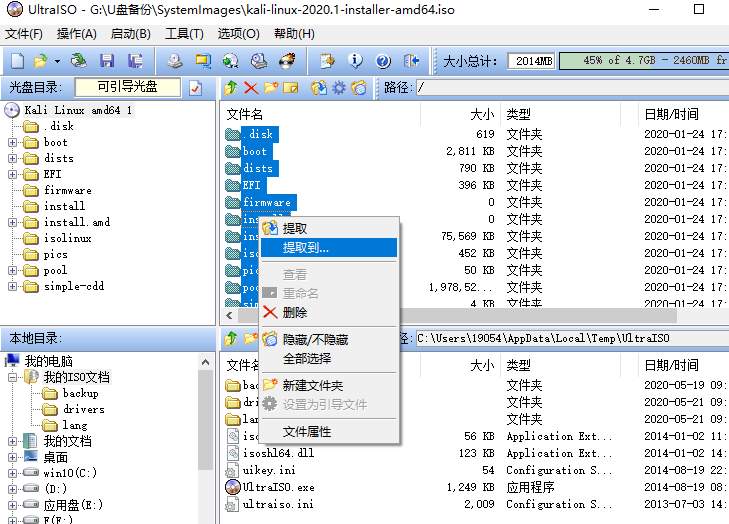This screenshot has width=729, height=524.
Task: Open the 工具(T) menu
Action: (x=185, y=34)
